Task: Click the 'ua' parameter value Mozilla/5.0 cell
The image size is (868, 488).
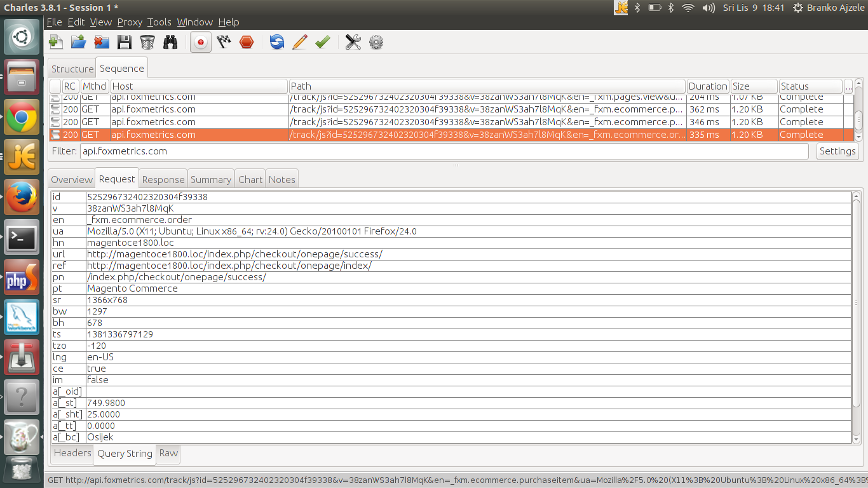Action: click(468, 231)
